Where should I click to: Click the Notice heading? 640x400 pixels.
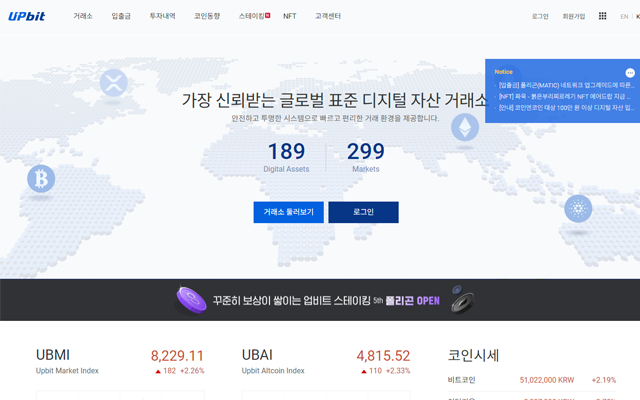503,72
